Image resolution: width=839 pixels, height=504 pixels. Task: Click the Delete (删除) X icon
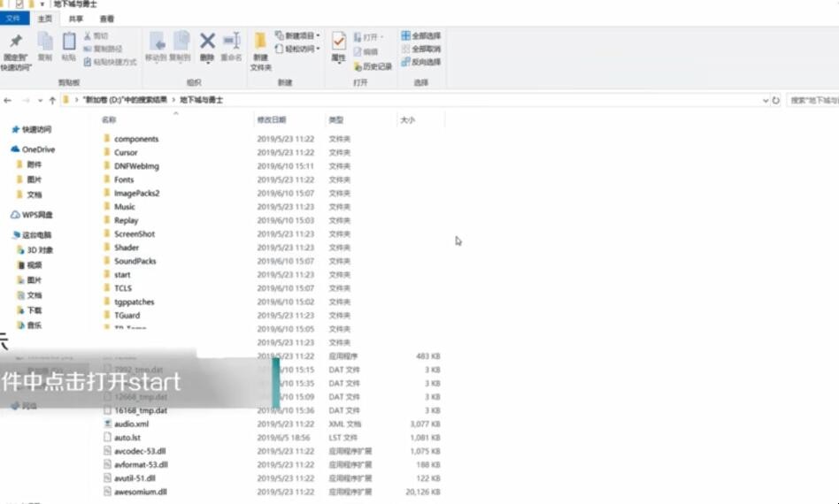[x=207, y=42]
